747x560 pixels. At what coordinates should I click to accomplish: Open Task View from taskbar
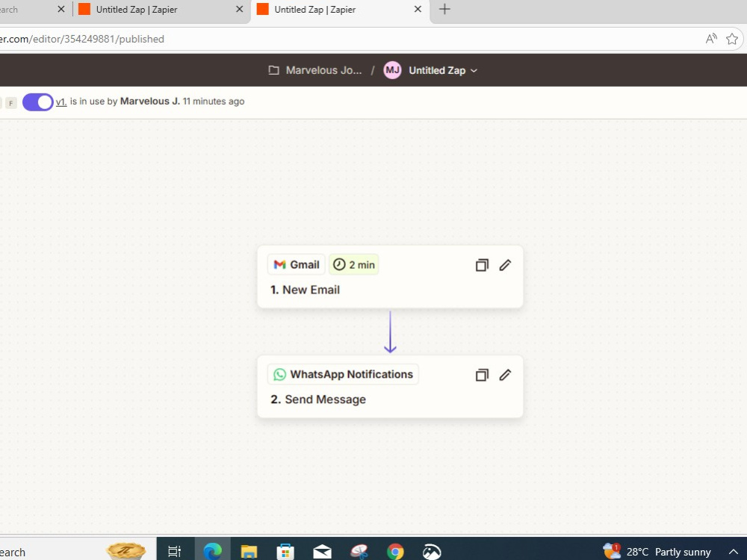[175, 552]
